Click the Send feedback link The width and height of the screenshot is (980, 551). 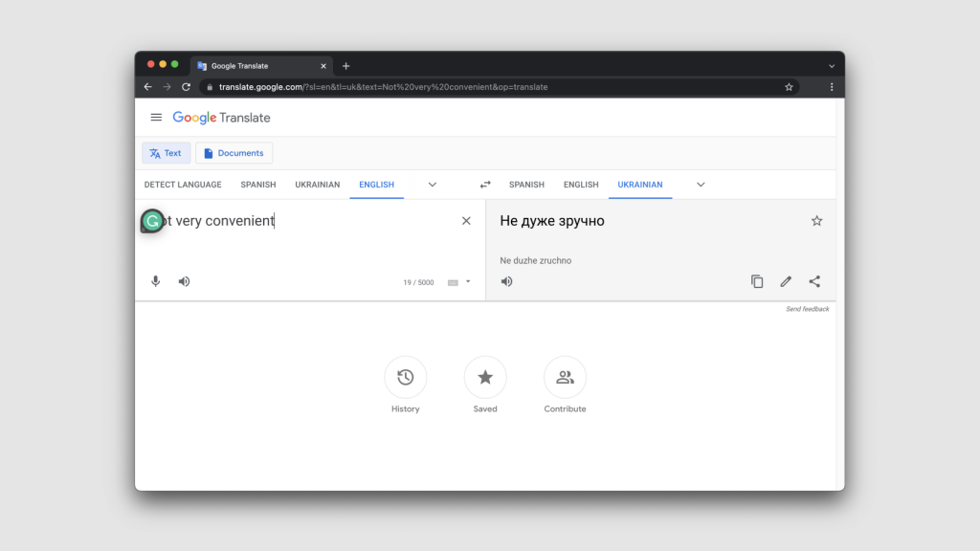[x=807, y=309]
